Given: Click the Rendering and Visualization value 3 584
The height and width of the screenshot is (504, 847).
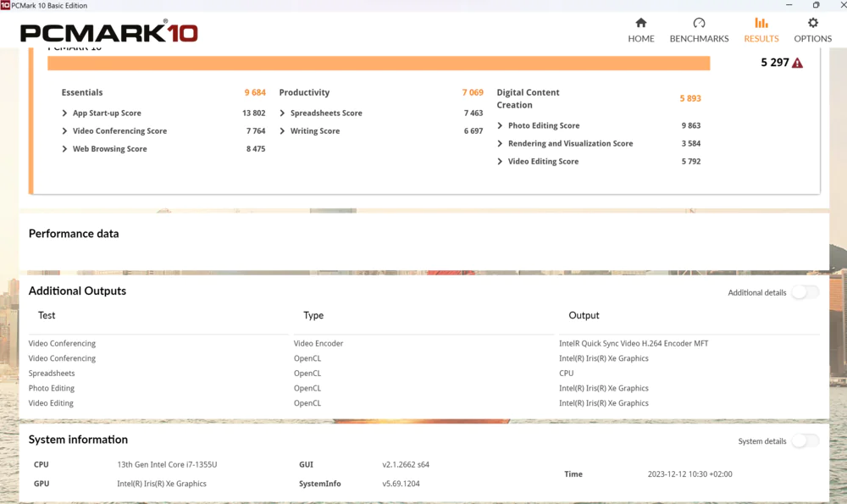Looking at the screenshot, I should [x=691, y=143].
